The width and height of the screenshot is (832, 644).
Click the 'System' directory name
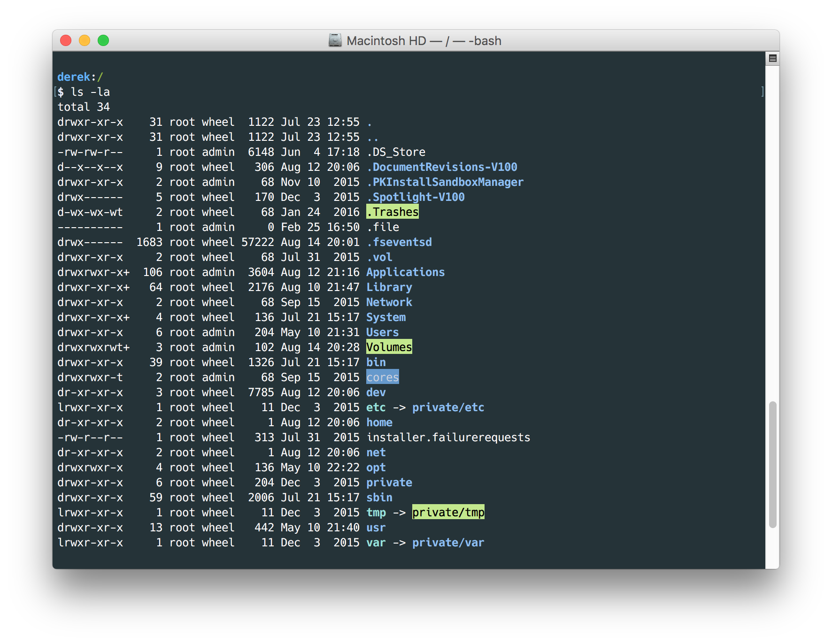[386, 317]
